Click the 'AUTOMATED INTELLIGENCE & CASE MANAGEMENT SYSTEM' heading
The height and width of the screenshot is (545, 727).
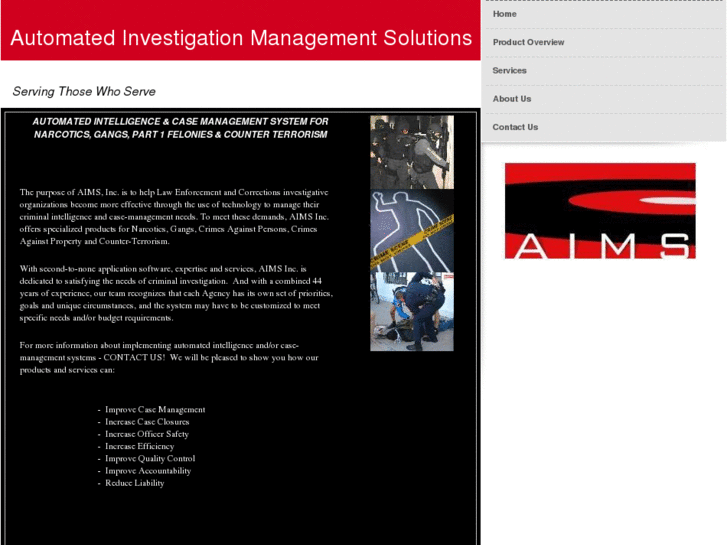(180, 128)
